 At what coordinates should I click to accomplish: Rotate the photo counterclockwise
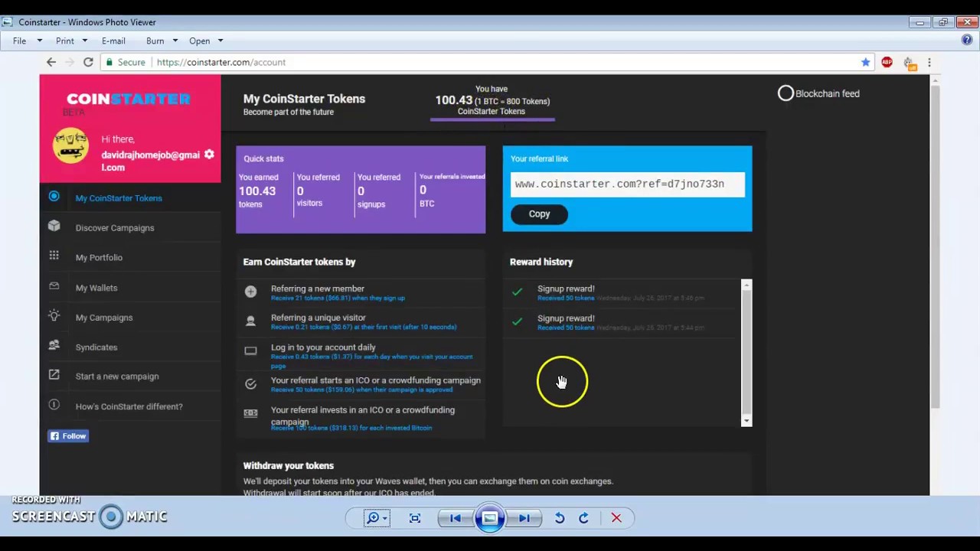(560, 518)
